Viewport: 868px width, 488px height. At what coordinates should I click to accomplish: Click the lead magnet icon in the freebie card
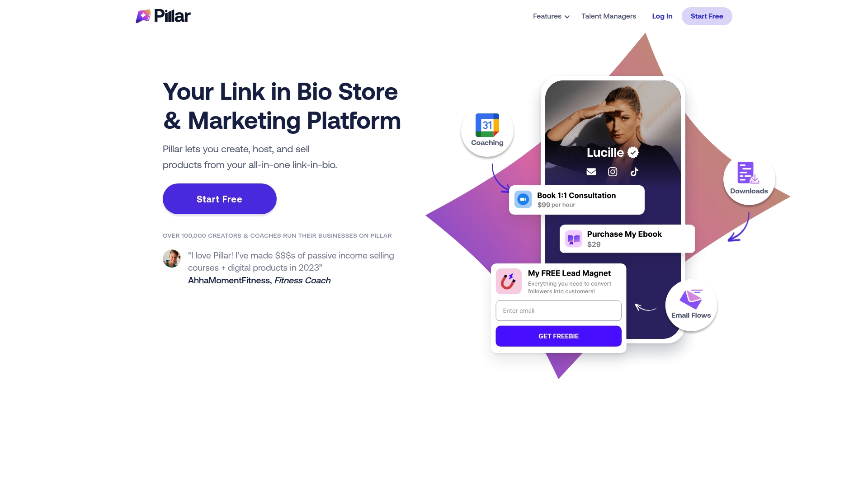point(508,281)
